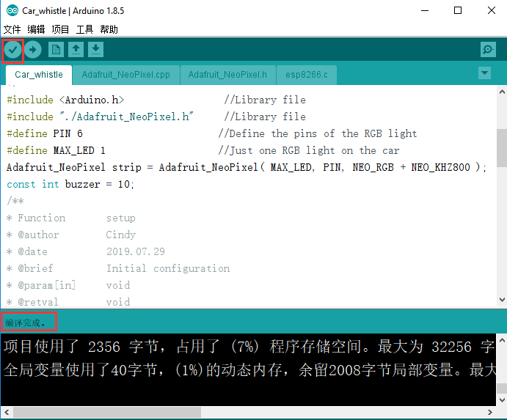The image size is (507, 420).
Task: Click the horizontal scrollbar thumb
Action: (106, 412)
